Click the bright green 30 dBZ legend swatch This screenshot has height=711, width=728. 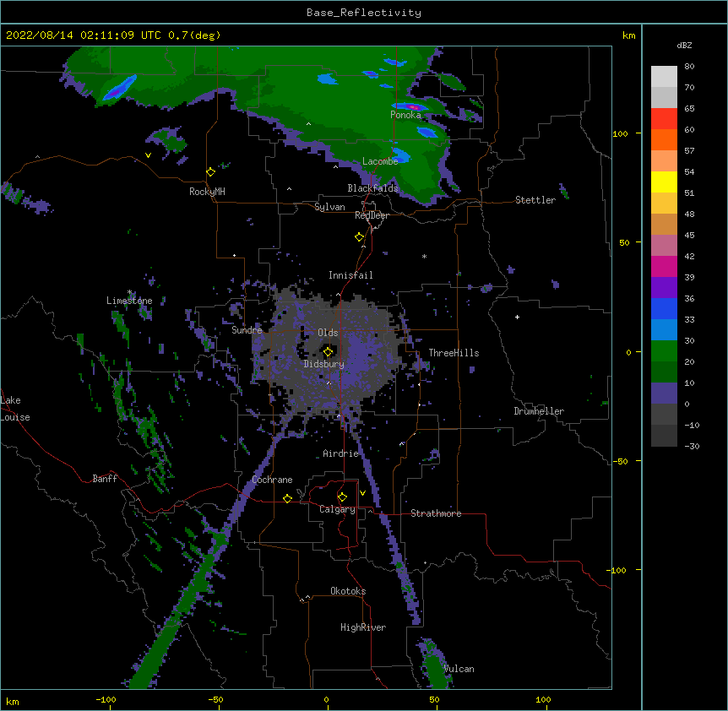tap(664, 351)
